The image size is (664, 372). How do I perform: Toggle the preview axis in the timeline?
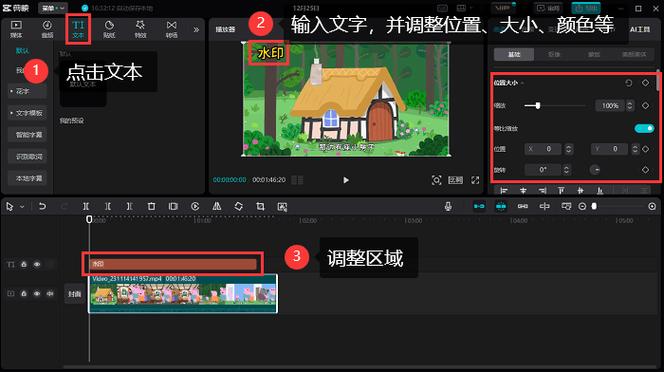[x=545, y=206]
